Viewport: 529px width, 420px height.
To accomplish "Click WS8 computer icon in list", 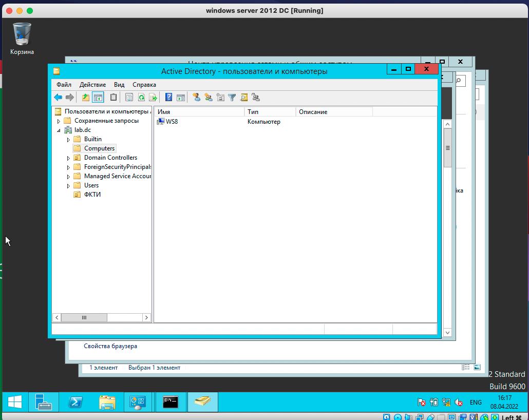I will coord(161,122).
